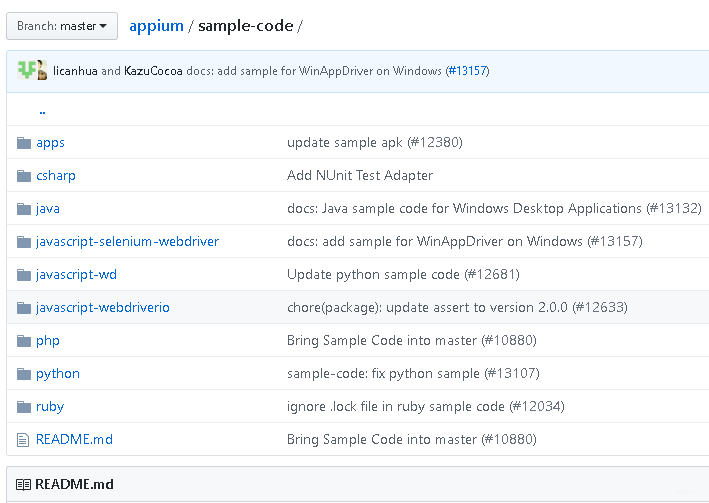The image size is (709, 503).
Task: Click the apps folder icon
Action: coord(24,143)
